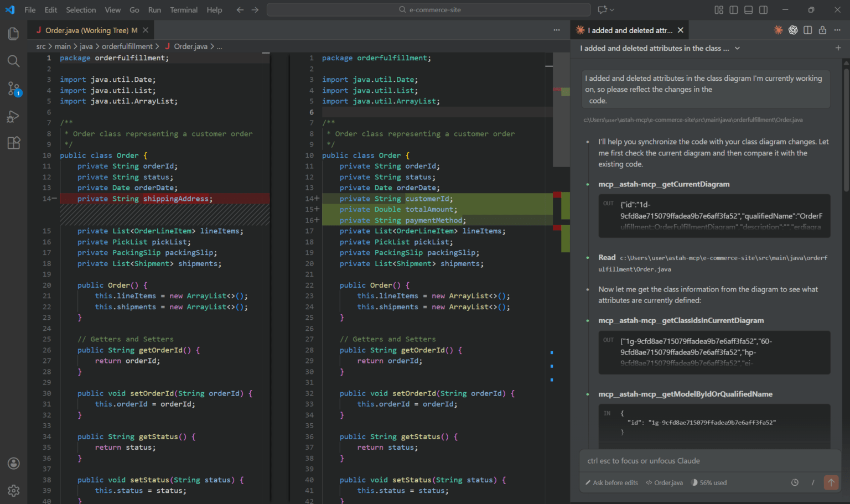
Task: Select the Order.java (Working Tree) tab
Action: (86, 30)
